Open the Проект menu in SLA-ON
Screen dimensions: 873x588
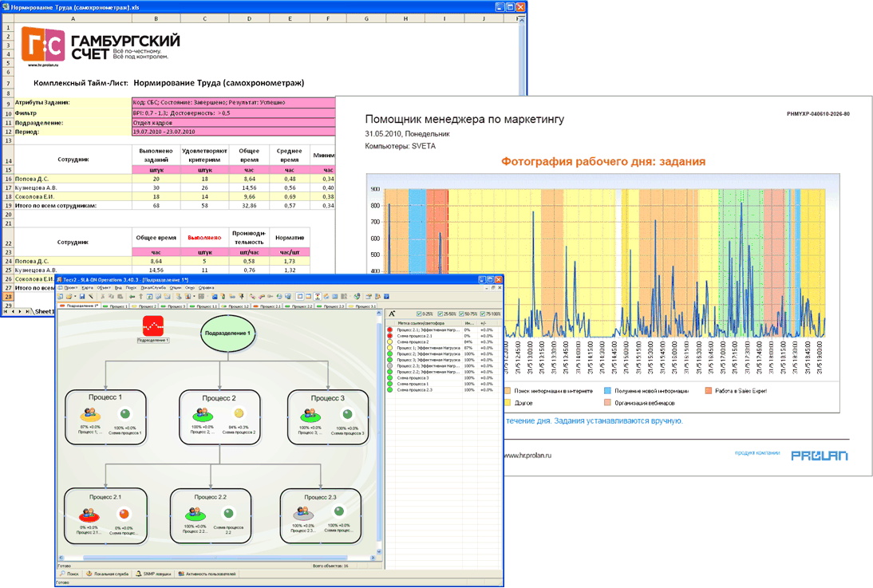pyautogui.click(x=71, y=288)
